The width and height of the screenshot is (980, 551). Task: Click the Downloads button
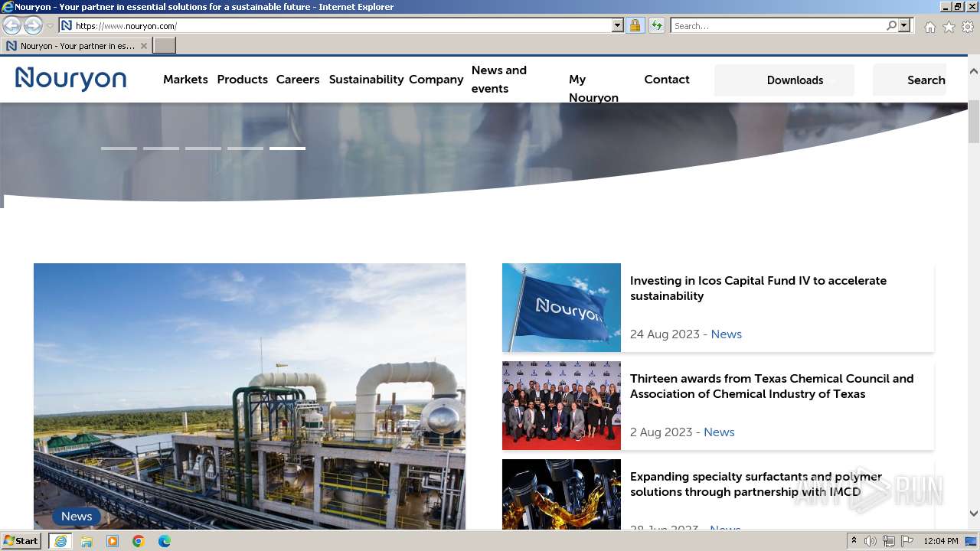[784, 80]
